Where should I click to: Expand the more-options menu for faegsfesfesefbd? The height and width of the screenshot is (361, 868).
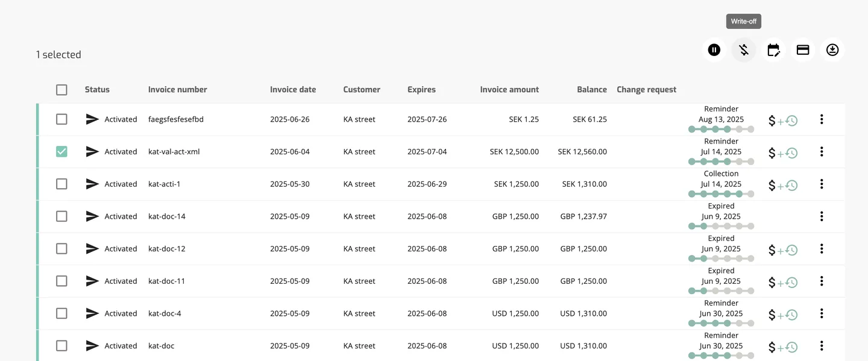pos(822,119)
